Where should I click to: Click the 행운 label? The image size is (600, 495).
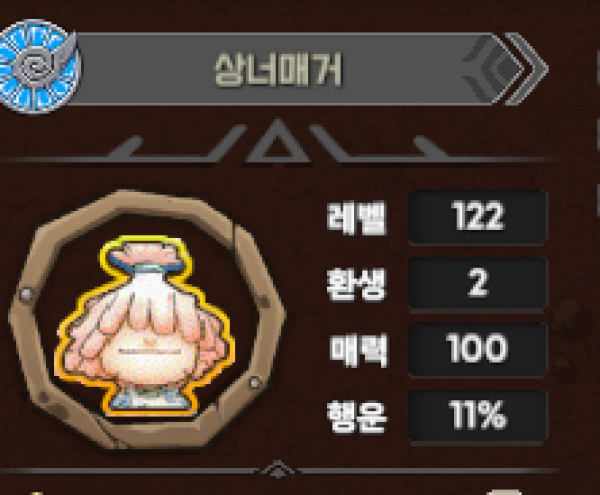point(357,417)
